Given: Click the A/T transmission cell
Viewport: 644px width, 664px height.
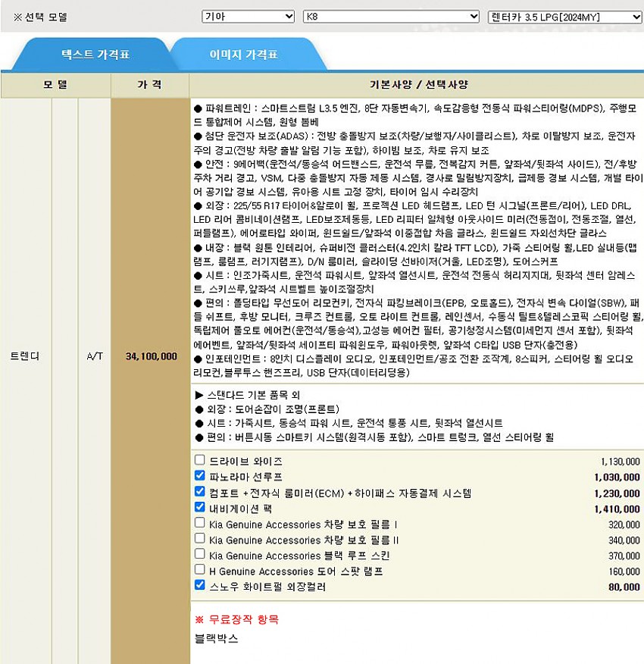Looking at the screenshot, I should pyautogui.click(x=94, y=356).
